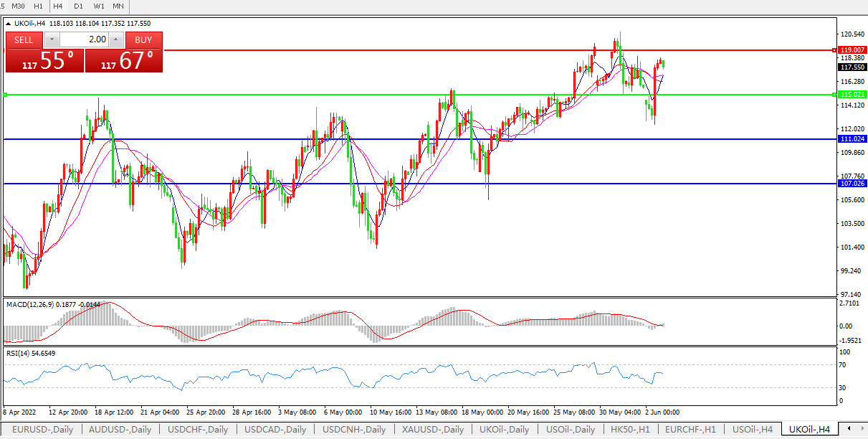Viewport: 868px width, 439px height.
Task: Switch to the M30 timeframe
Action: pos(19,6)
